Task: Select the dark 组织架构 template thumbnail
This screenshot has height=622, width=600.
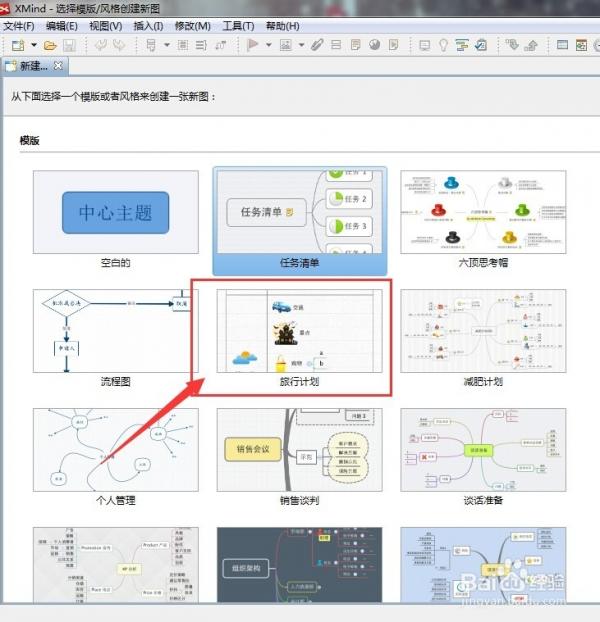Action: (x=299, y=565)
